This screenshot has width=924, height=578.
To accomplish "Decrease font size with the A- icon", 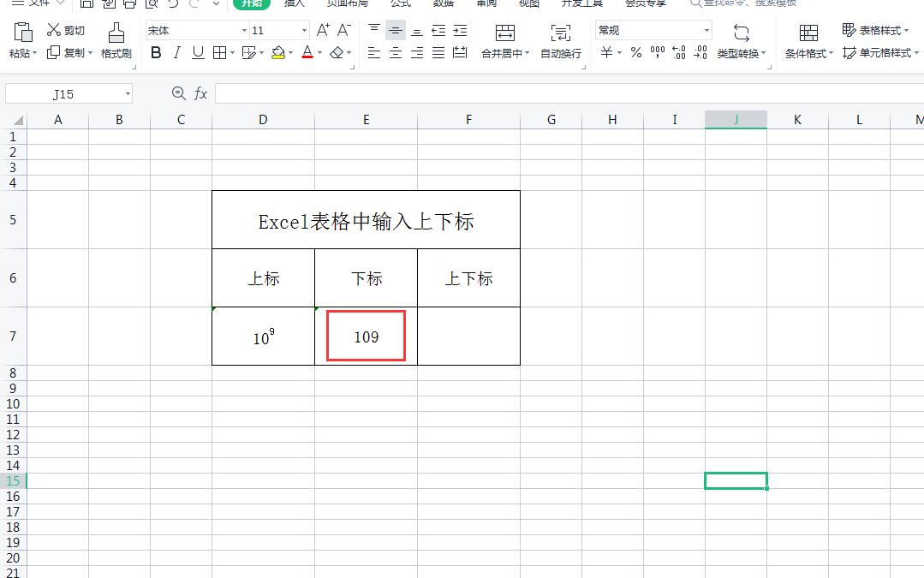I will pyautogui.click(x=344, y=30).
